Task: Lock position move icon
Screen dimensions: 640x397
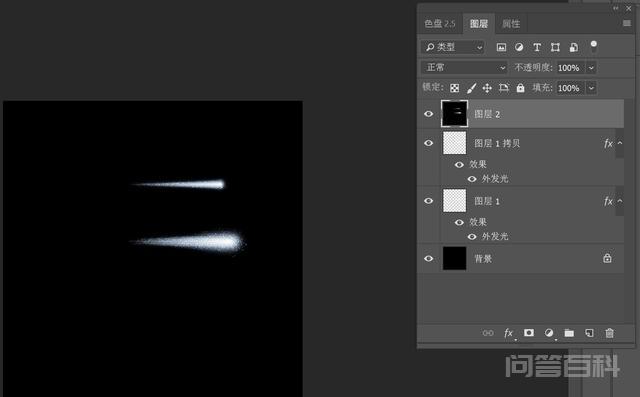Action: click(487, 88)
